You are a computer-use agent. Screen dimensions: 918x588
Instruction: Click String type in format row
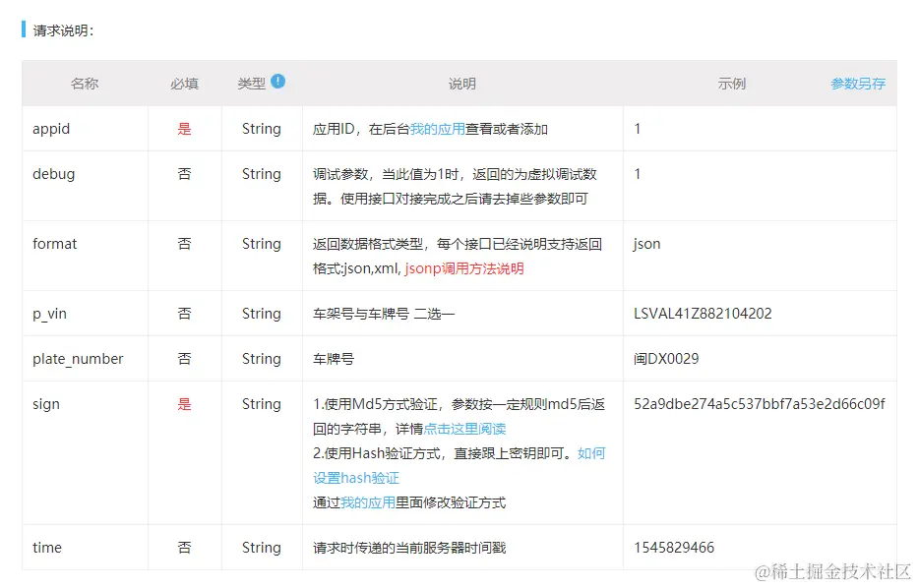(x=262, y=244)
